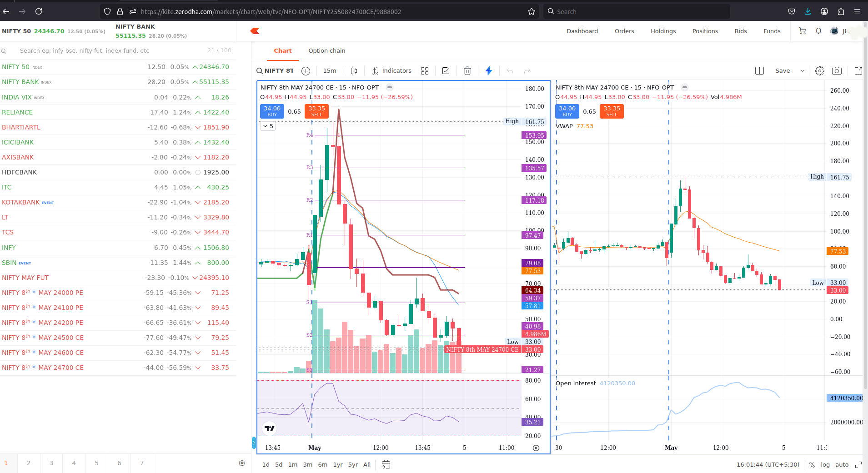868x473 pixels.
Task: Click the blue lightning quick trade icon
Action: point(489,71)
